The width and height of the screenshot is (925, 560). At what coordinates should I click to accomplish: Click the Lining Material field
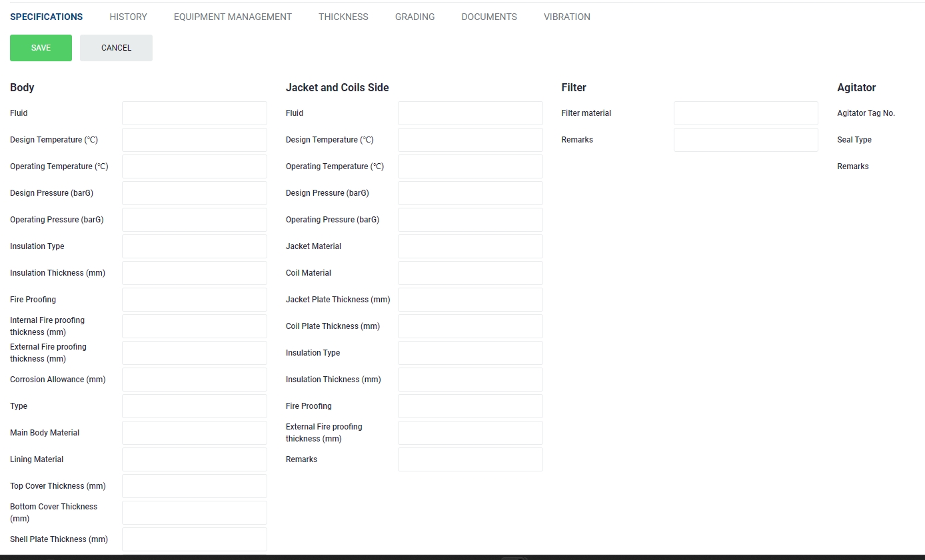tap(194, 459)
